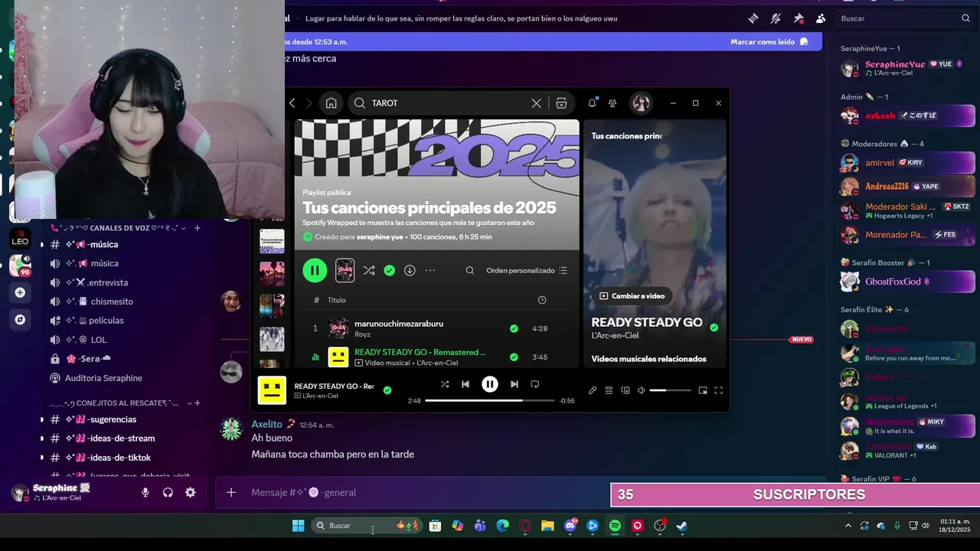Open Discover servers compass icon

pyautogui.click(x=20, y=320)
